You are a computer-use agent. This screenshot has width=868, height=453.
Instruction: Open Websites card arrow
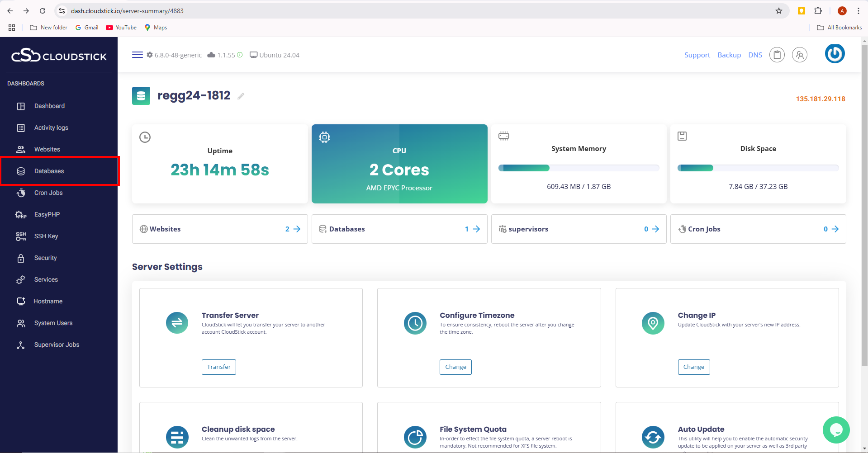click(x=297, y=229)
